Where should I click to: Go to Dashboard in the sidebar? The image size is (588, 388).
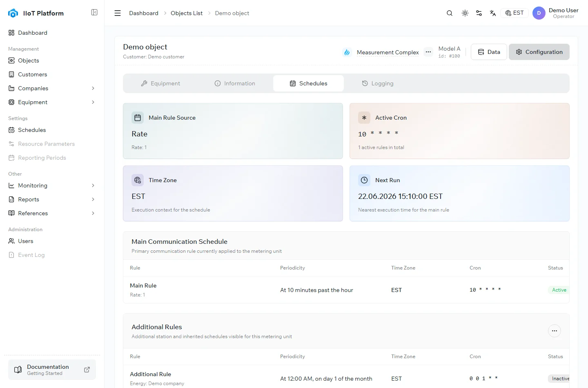click(52, 33)
